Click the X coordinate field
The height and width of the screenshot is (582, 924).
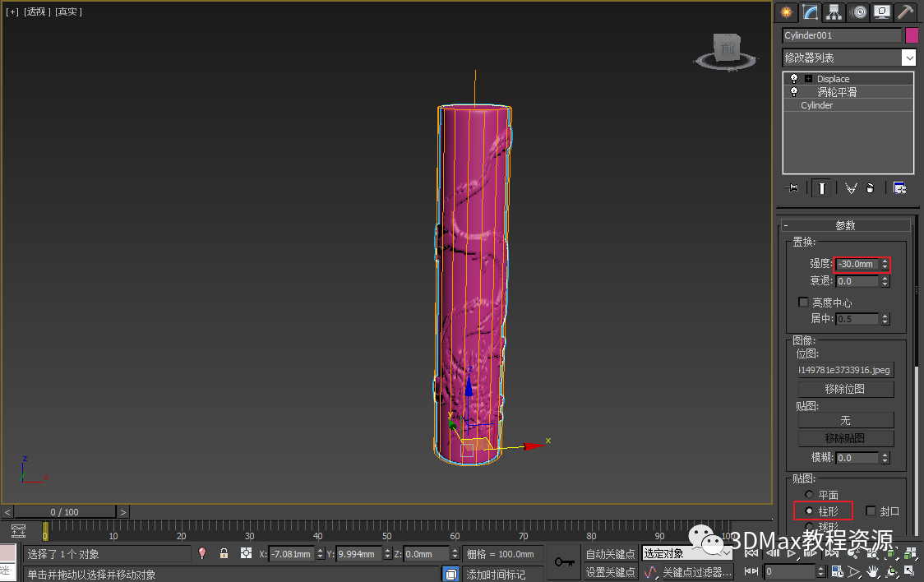point(293,554)
